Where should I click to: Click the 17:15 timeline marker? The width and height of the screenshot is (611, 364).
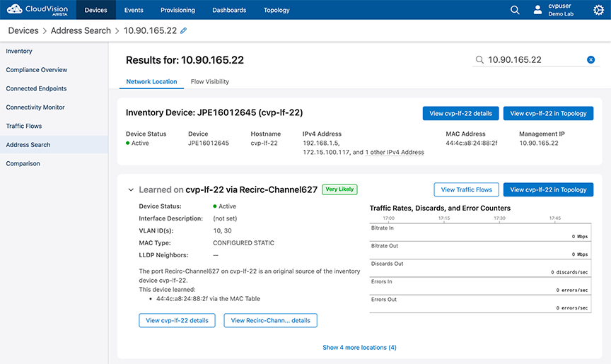[x=444, y=218]
